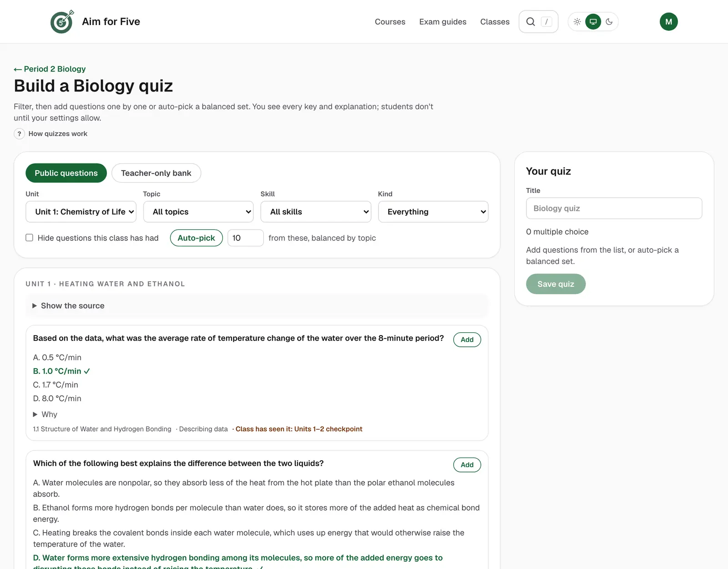
Task: Click answer D. 8.0 °C/min
Action: point(57,398)
